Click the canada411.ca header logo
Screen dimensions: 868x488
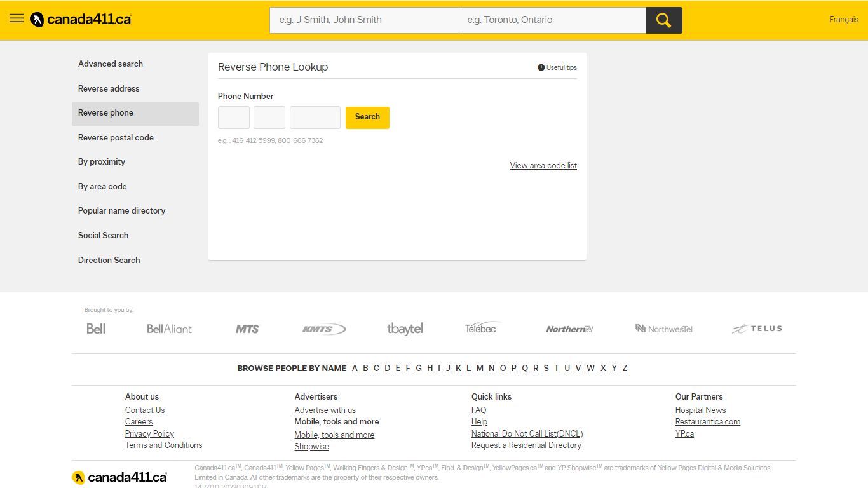pos(81,20)
